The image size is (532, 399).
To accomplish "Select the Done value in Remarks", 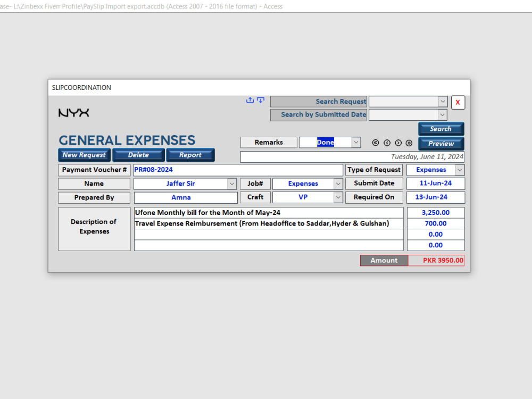I will [x=326, y=142].
